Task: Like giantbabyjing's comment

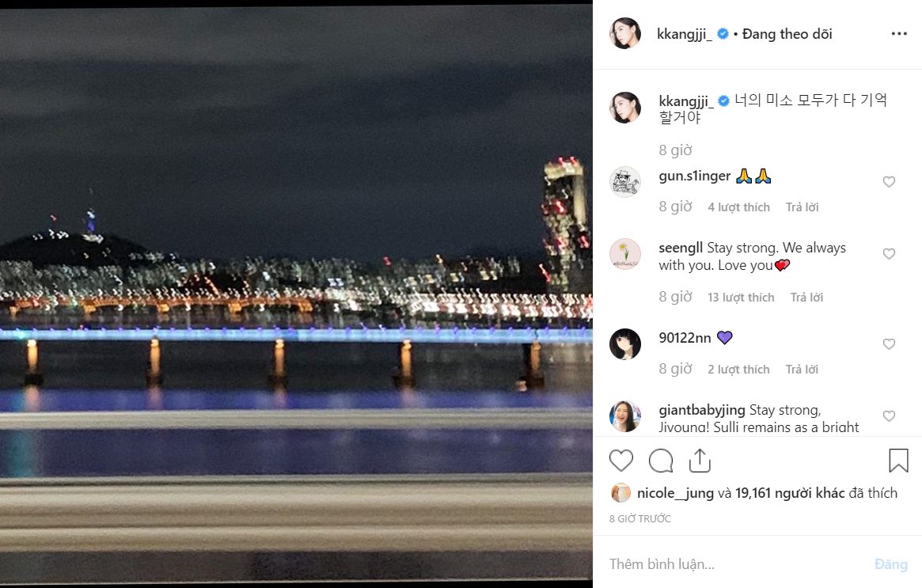Action: coord(889,416)
